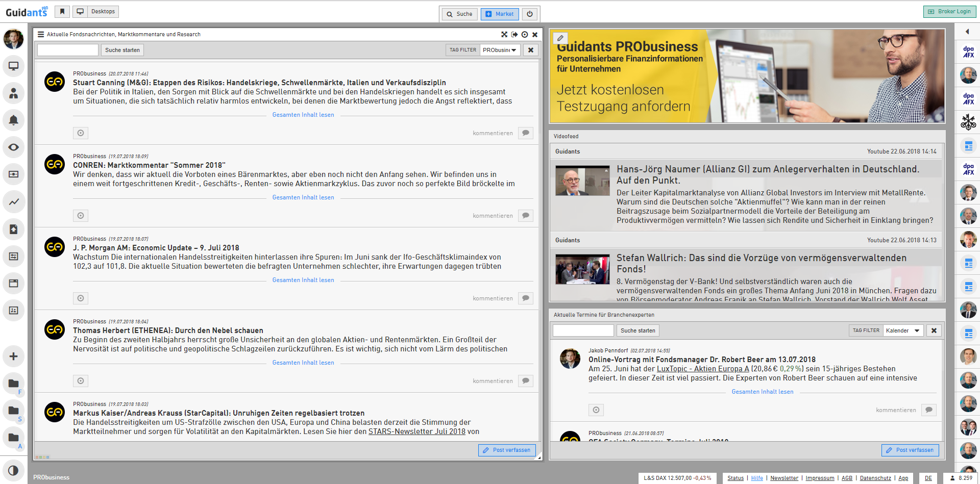Open the Desktops menu
The height and width of the screenshot is (484, 980).
point(96,11)
